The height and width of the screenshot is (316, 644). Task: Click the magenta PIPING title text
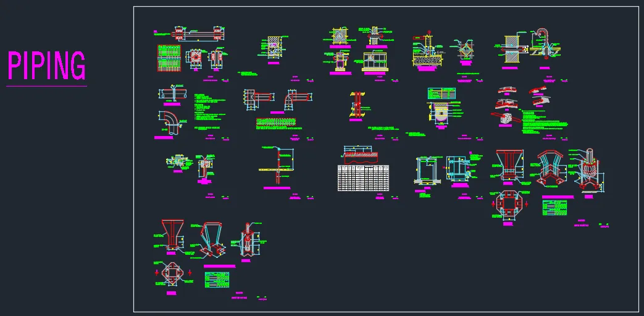tap(46, 66)
